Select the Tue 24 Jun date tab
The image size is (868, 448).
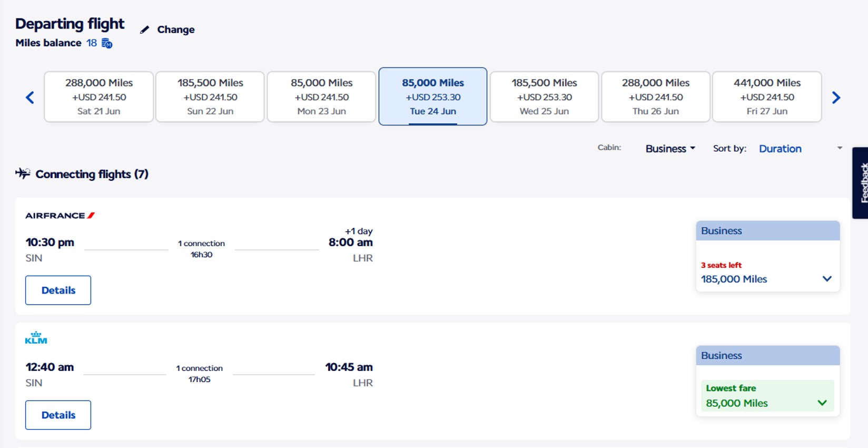click(x=433, y=96)
